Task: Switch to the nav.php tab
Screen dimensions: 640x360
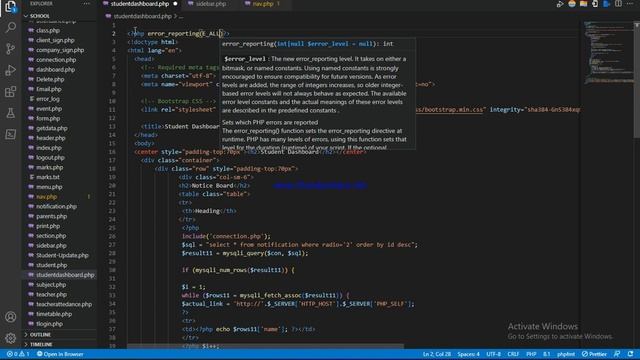Action: (x=262, y=4)
